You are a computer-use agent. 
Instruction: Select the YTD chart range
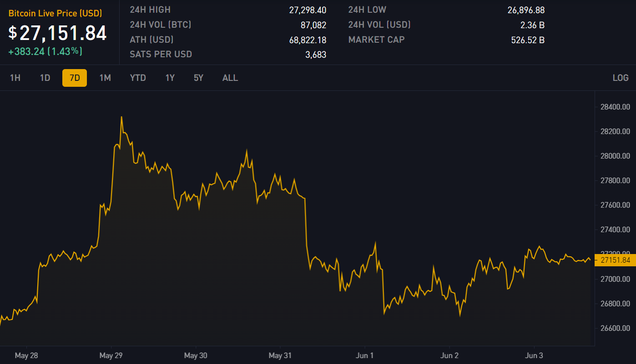click(138, 78)
